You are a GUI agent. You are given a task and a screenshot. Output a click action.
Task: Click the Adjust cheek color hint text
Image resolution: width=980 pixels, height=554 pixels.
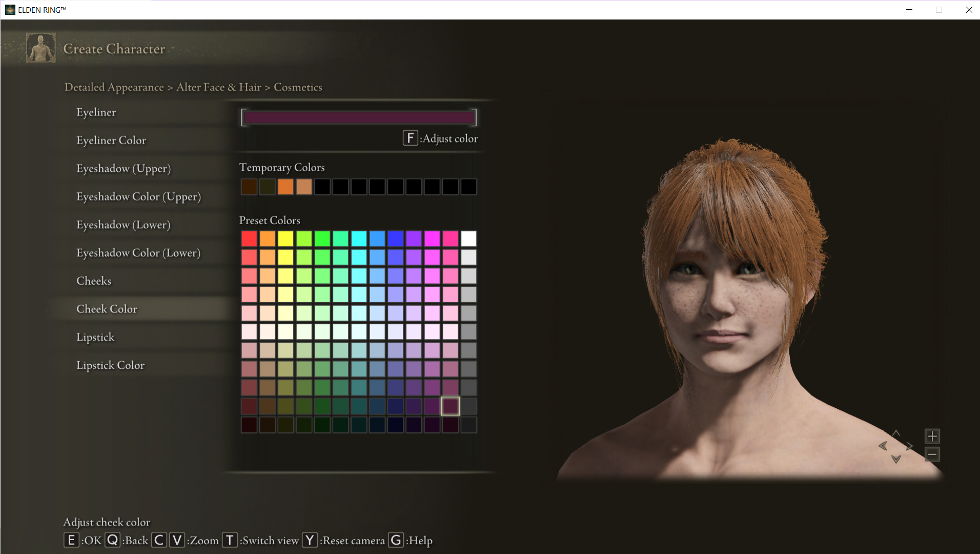(x=107, y=522)
